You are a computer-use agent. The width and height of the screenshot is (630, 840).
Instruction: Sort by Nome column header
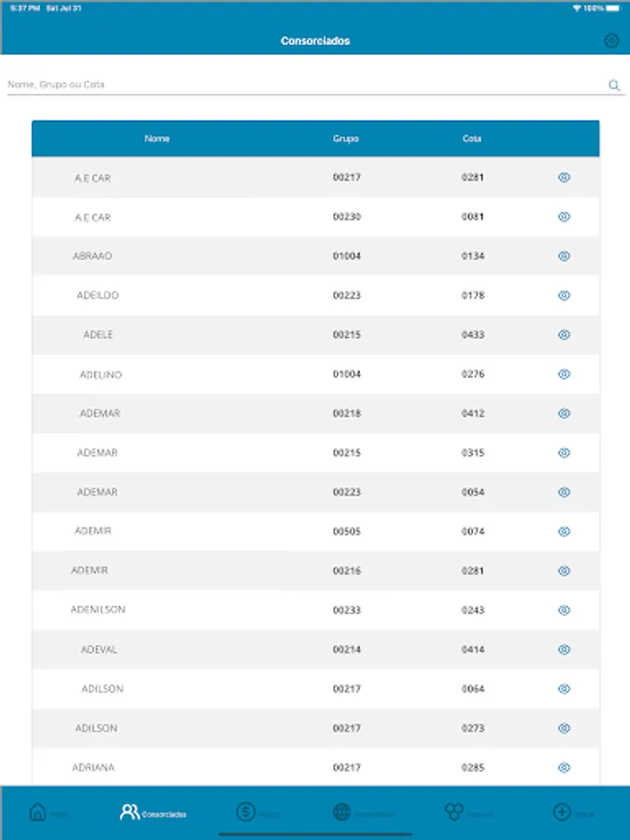coord(157,139)
